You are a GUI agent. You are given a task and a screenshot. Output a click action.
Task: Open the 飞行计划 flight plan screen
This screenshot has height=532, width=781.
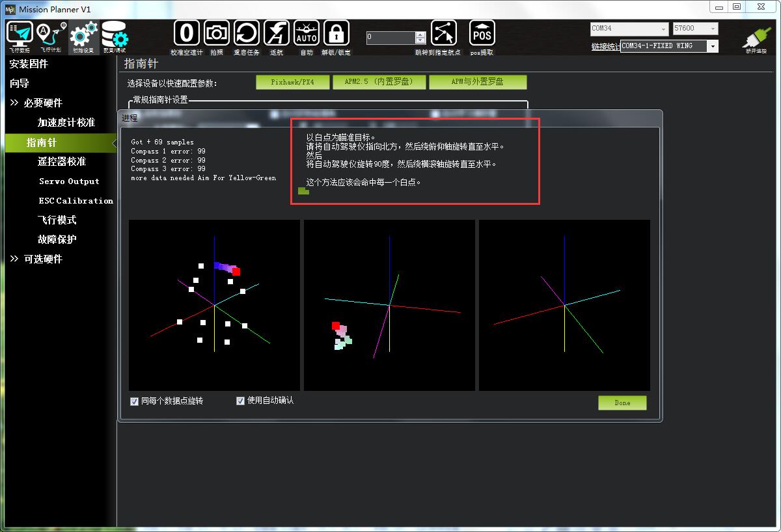(50, 36)
